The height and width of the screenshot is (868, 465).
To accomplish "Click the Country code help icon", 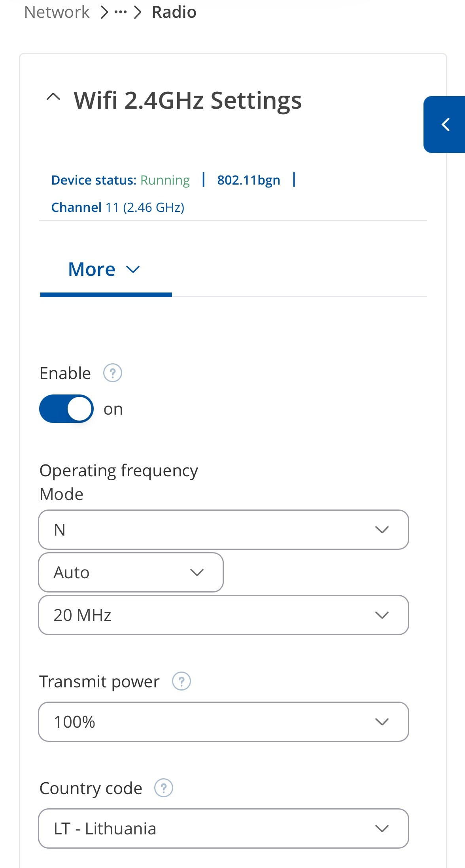I will tap(164, 788).
